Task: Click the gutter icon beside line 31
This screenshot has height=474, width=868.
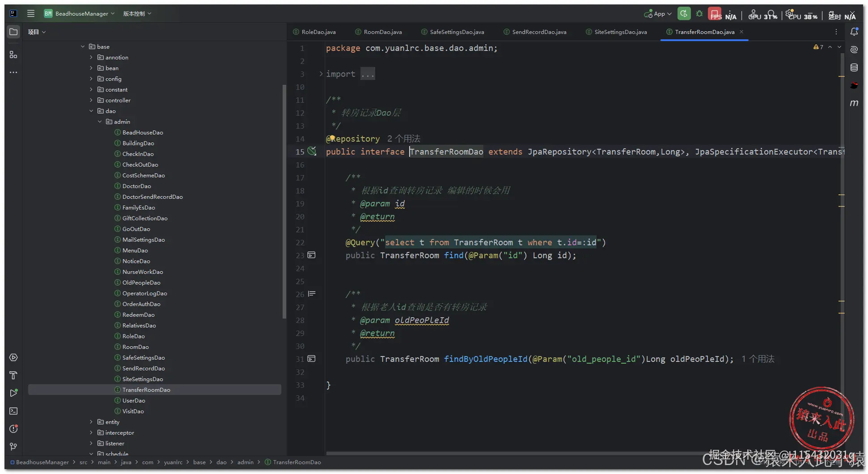Action: click(312, 359)
